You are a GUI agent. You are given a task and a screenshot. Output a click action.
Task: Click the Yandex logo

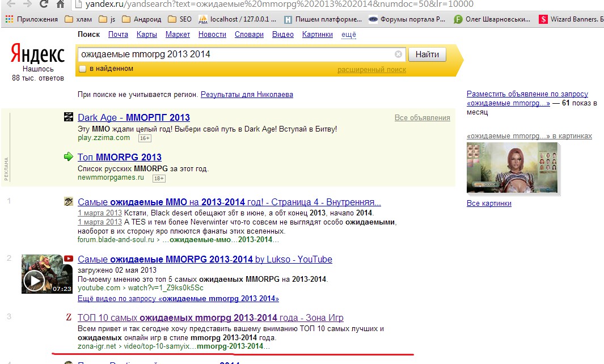tap(38, 53)
